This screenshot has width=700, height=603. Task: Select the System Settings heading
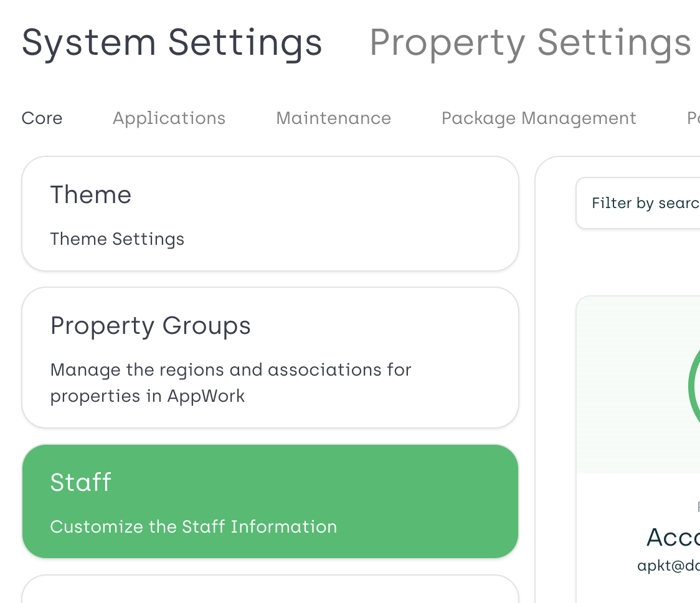click(173, 42)
